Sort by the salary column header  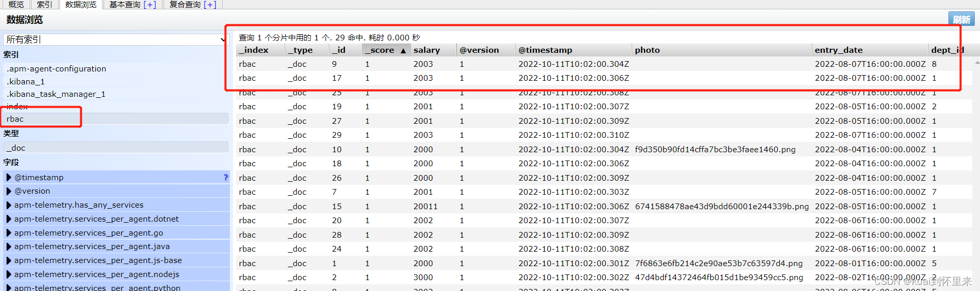(x=433, y=50)
